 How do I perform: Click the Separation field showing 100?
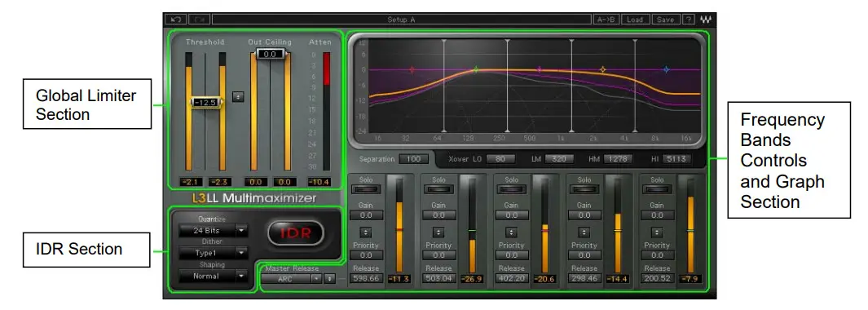[413, 159]
